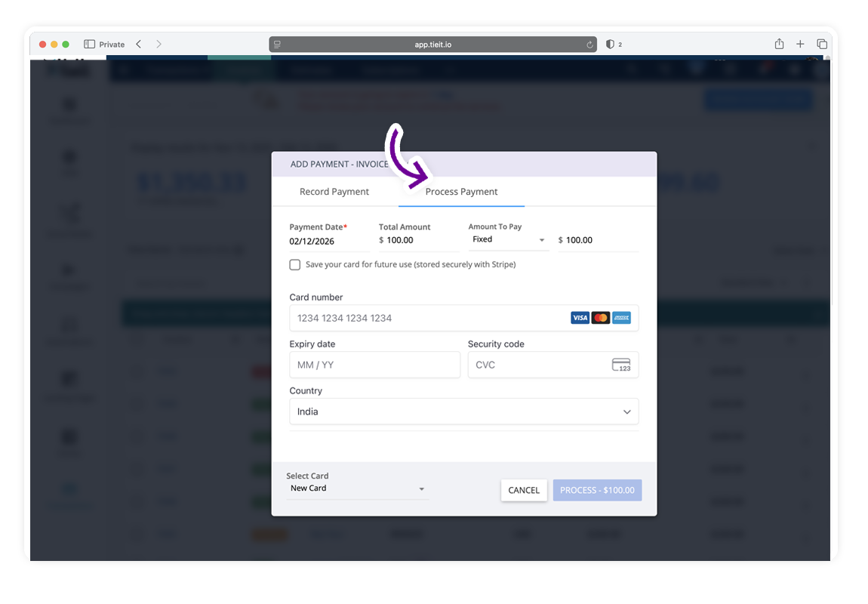Screen dimensions: 868x604
Task: Click the privacy shield icon in Safari
Action: click(x=610, y=45)
